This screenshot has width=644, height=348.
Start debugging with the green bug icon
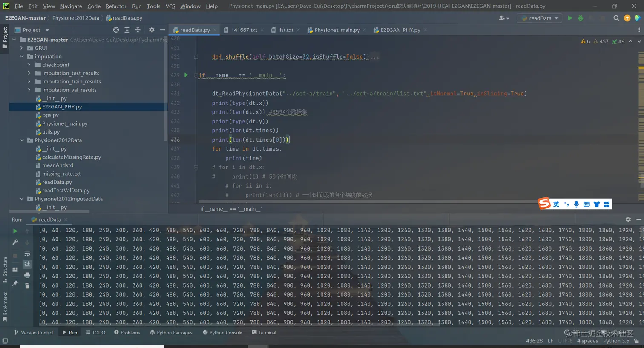581,18
